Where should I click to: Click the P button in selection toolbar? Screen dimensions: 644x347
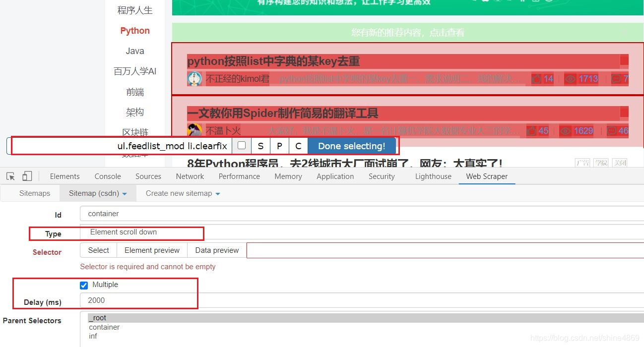point(279,146)
